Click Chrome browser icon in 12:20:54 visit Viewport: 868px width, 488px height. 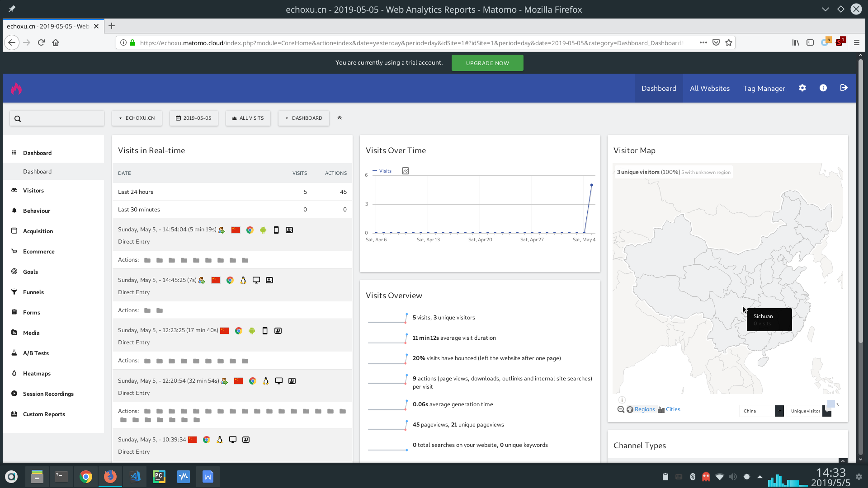(252, 381)
